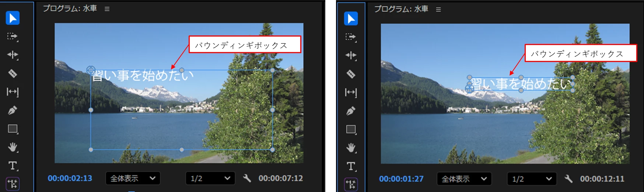Click the duration readout 00:00:07:12

[x=281, y=178]
